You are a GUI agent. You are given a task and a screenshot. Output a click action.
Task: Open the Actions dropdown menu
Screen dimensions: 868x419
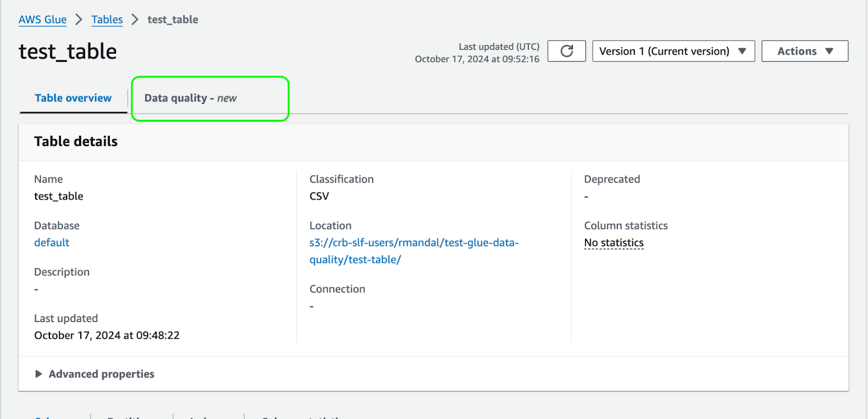click(805, 51)
